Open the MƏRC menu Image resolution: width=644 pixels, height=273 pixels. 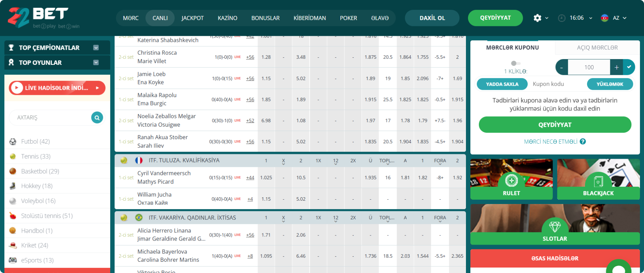[131, 18]
